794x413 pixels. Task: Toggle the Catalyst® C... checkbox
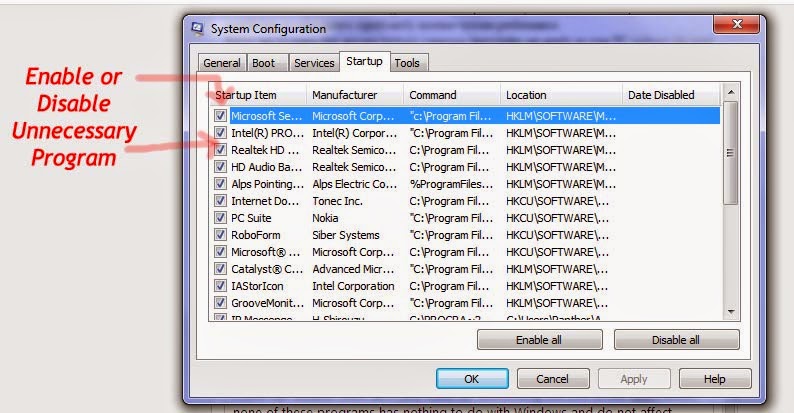pos(220,269)
